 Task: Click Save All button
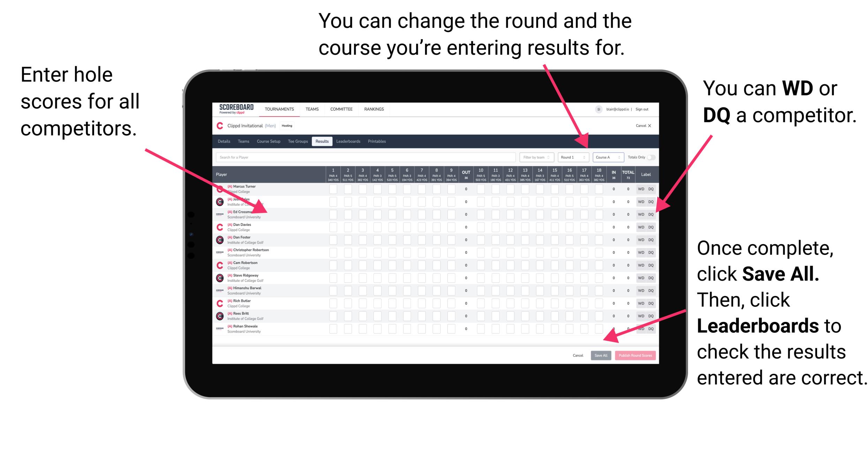(x=601, y=355)
